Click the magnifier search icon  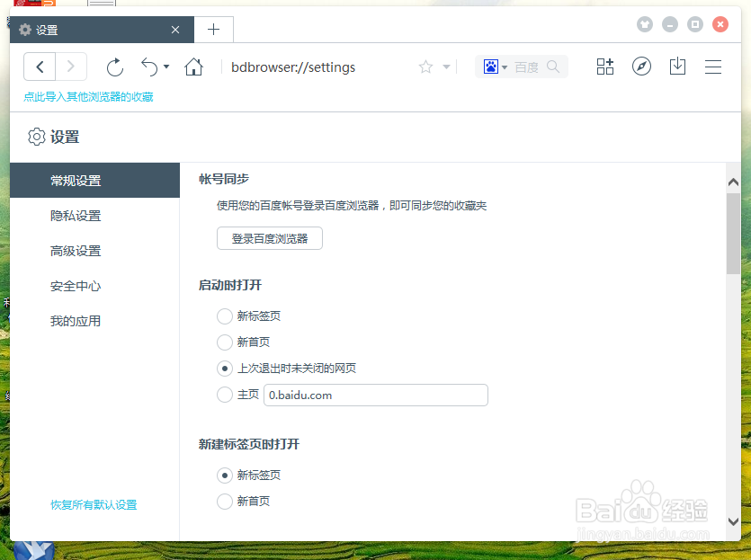[x=553, y=67]
